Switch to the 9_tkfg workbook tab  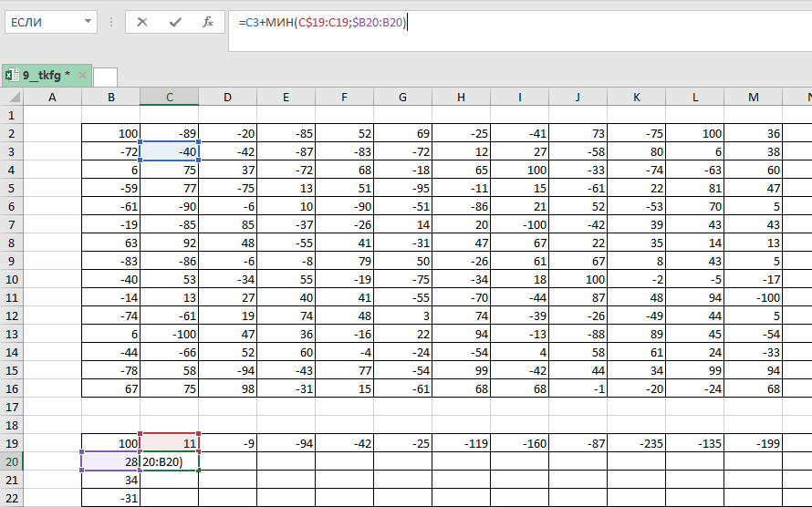[46, 75]
